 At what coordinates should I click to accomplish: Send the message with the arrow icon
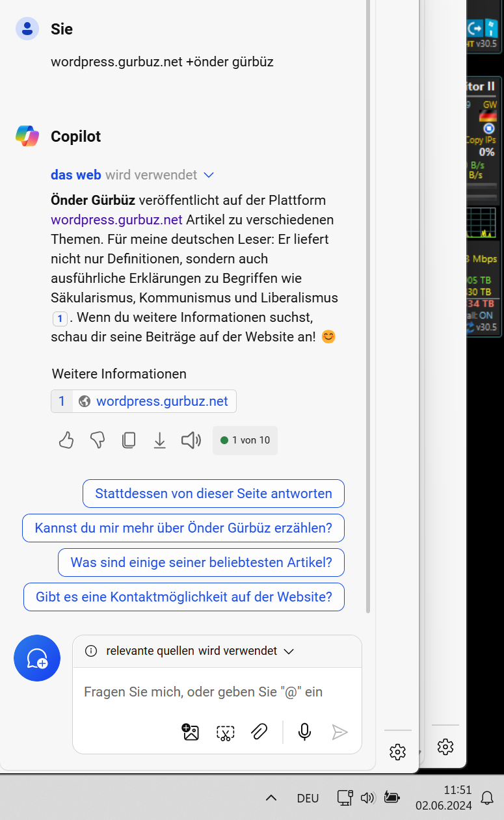pyautogui.click(x=339, y=732)
